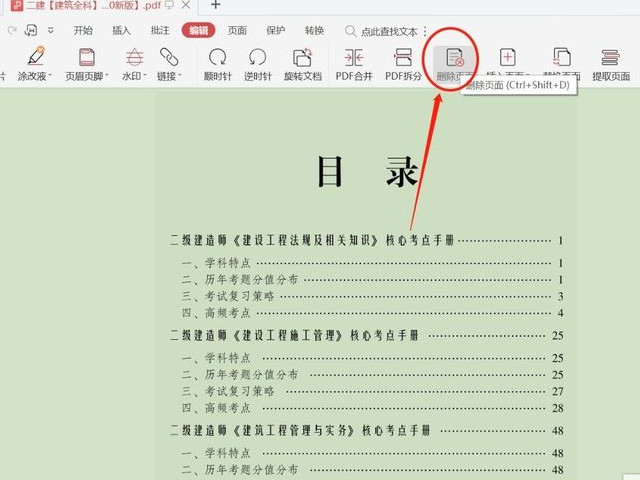Expand the 链接 dropdown arrow

[x=180, y=75]
